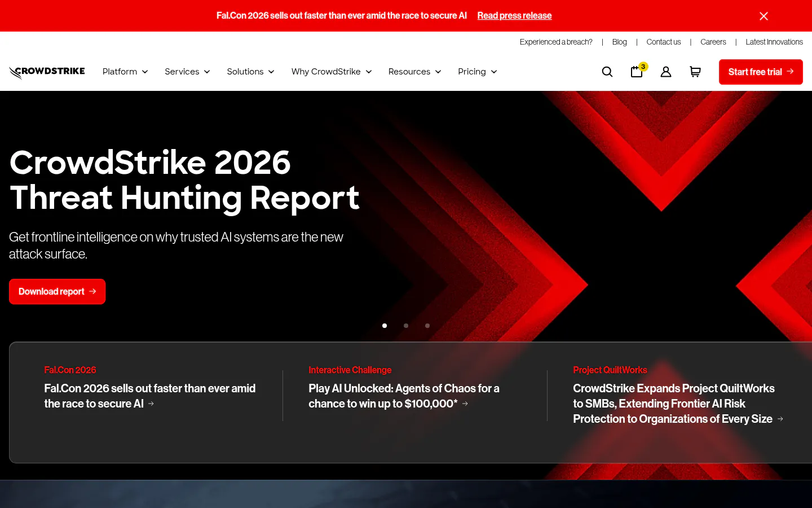Click the Download report button
The image size is (812, 508).
coord(57,291)
